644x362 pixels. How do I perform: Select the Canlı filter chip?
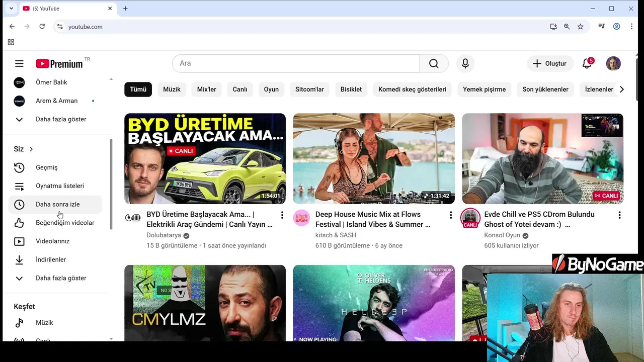pos(240,89)
